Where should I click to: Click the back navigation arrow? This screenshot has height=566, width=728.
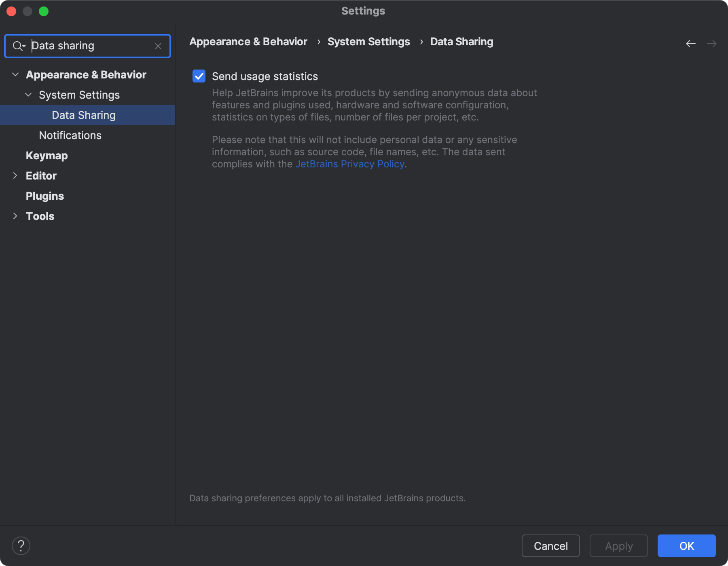690,44
